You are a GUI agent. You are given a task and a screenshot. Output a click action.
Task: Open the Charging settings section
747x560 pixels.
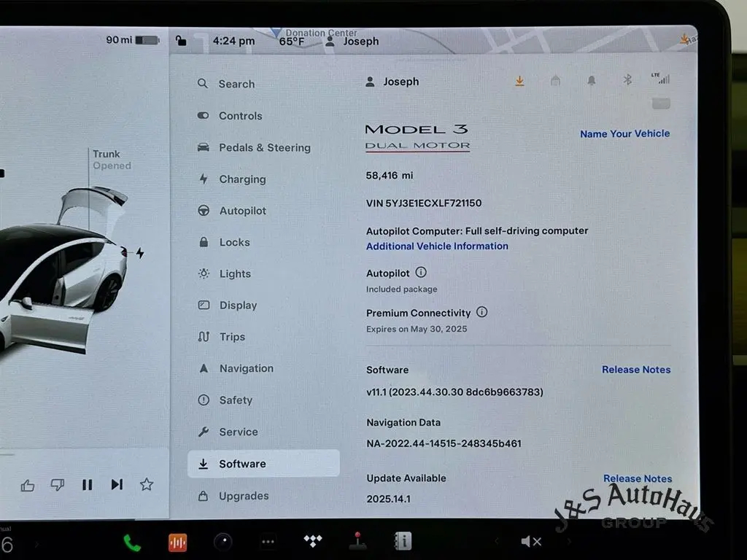point(263,179)
